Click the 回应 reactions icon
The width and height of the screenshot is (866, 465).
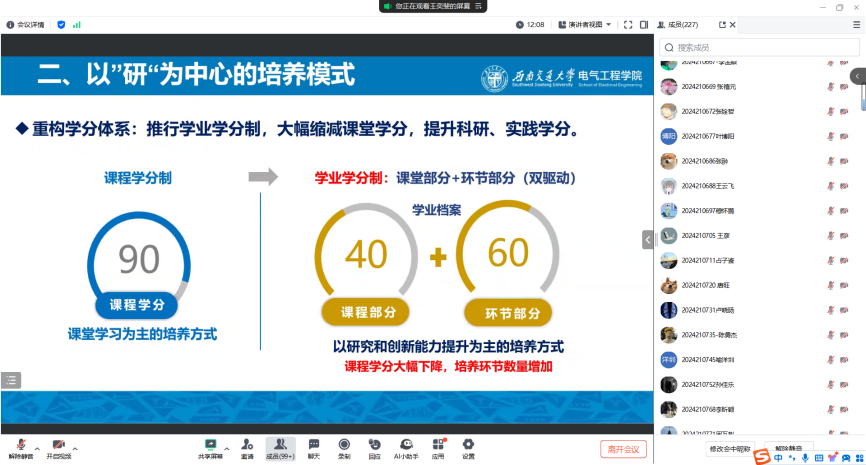373,446
